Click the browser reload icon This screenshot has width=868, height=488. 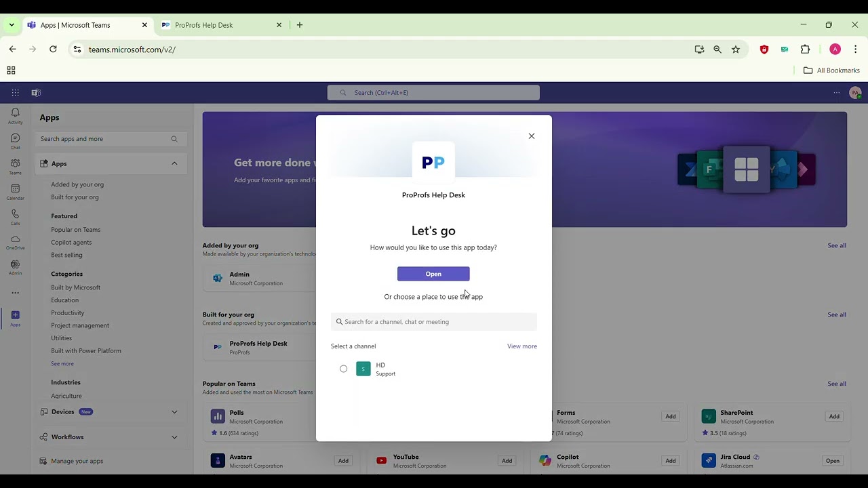53,49
